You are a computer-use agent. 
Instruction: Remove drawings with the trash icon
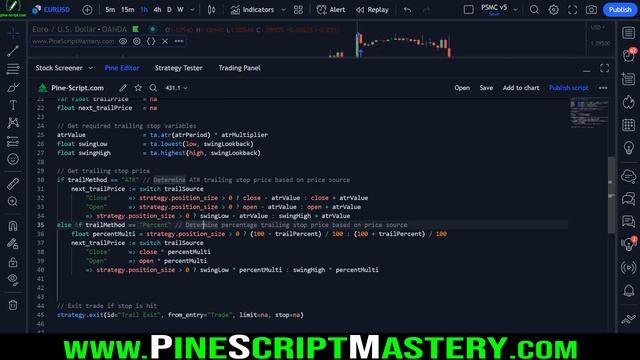13,304
